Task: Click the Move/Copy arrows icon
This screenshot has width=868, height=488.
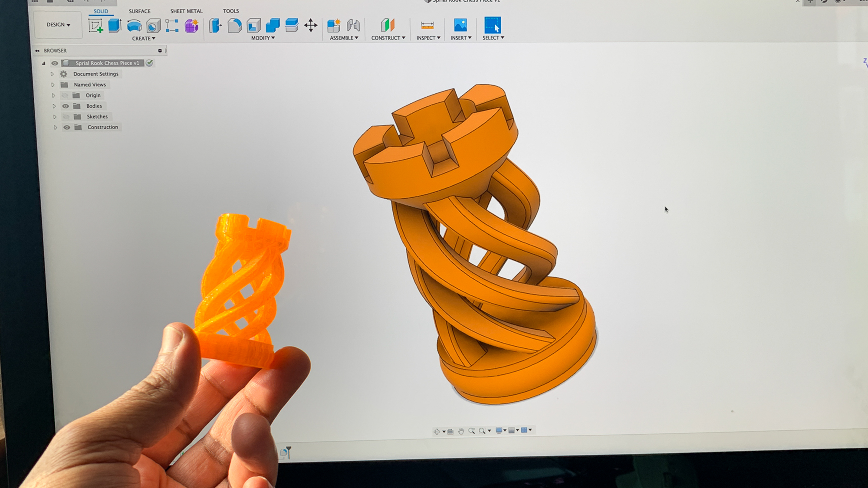Action: (311, 25)
